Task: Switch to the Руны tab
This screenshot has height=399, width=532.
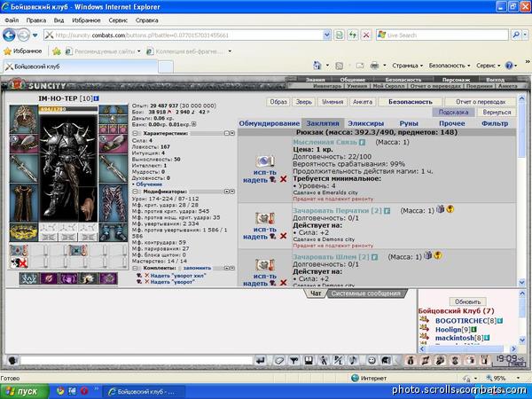Action: pos(409,123)
